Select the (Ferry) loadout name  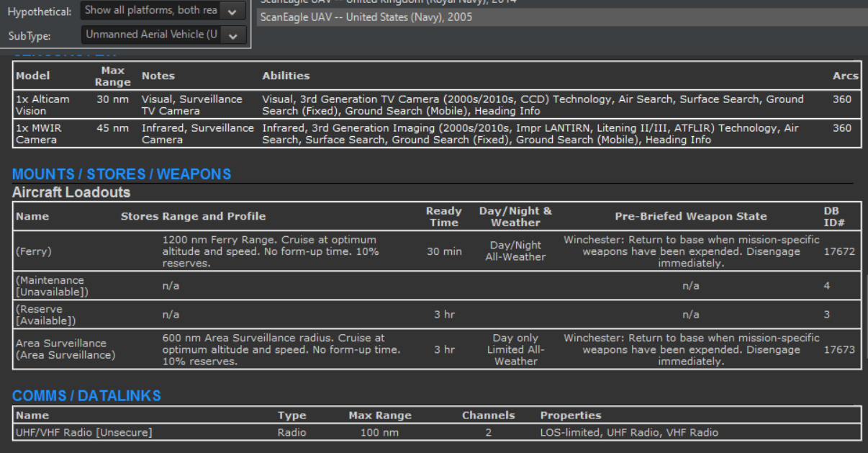pos(34,251)
